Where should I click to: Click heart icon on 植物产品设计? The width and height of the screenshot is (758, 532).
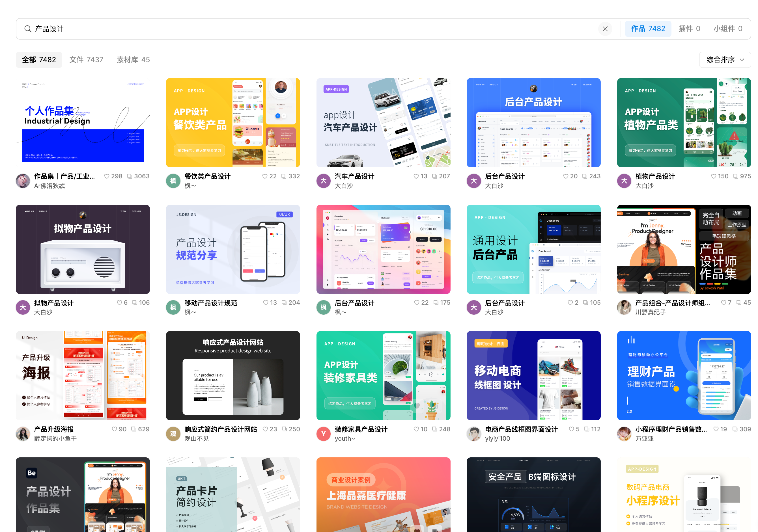tap(713, 176)
